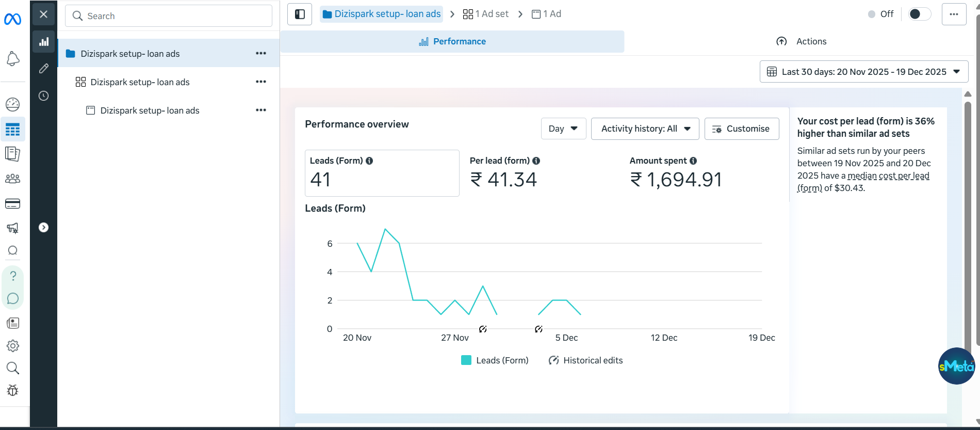The height and width of the screenshot is (430, 980).
Task: Open the history clock icon
Action: click(x=44, y=96)
